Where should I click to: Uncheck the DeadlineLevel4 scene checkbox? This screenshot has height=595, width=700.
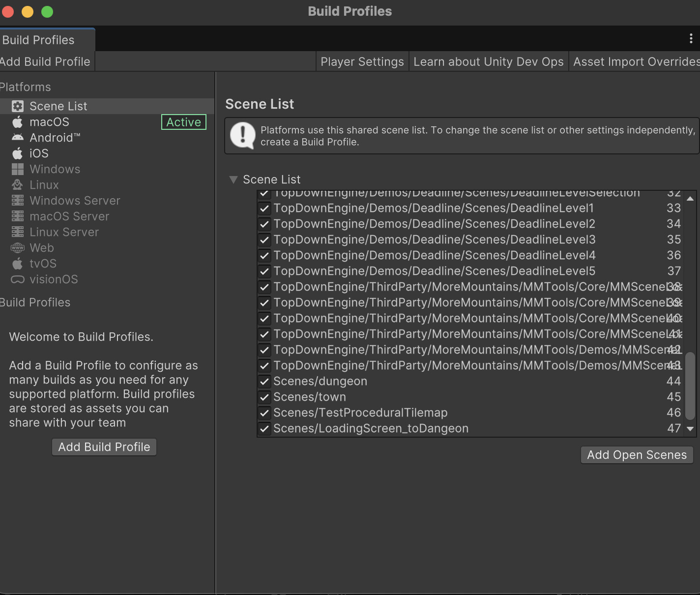click(x=264, y=256)
